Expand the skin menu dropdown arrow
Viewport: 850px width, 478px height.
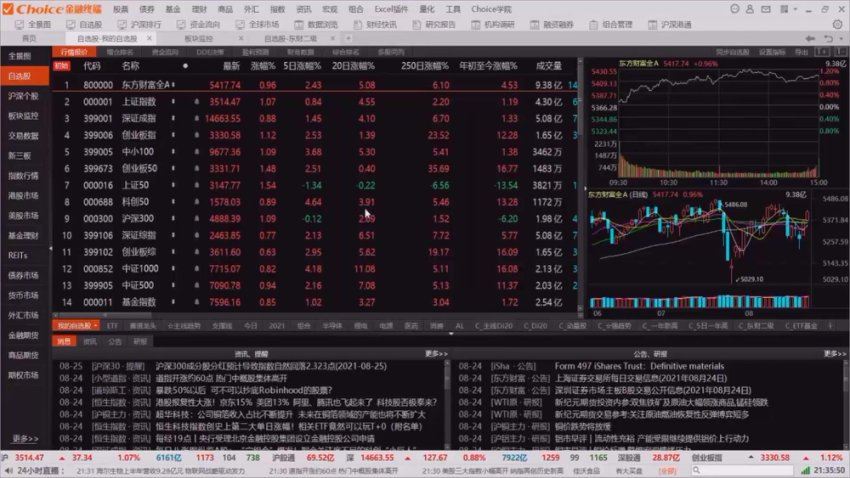[x=795, y=9]
